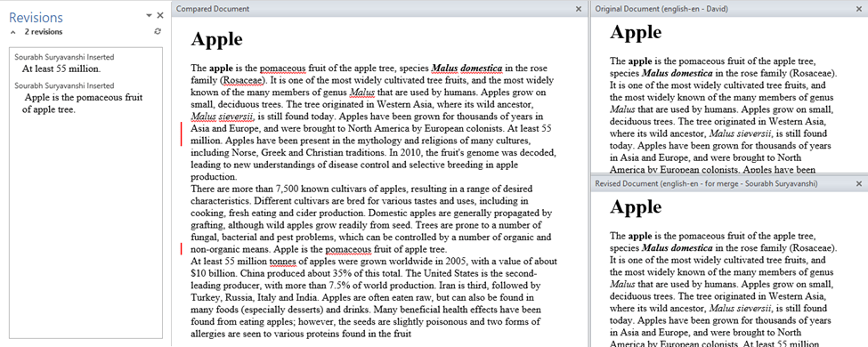Click the Apple heading in Revised Document
Screen dimensions: 868x347
click(x=636, y=207)
